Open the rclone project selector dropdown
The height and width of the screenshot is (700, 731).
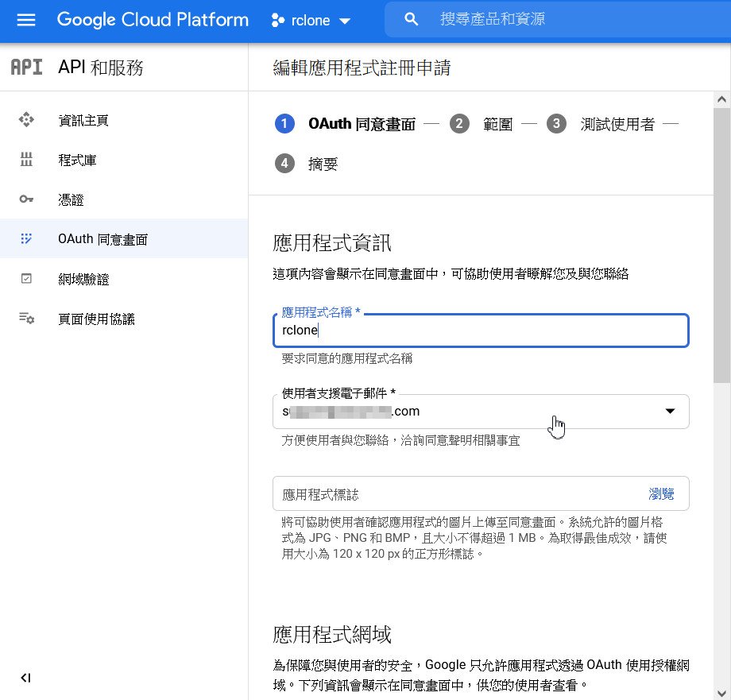tap(311, 21)
